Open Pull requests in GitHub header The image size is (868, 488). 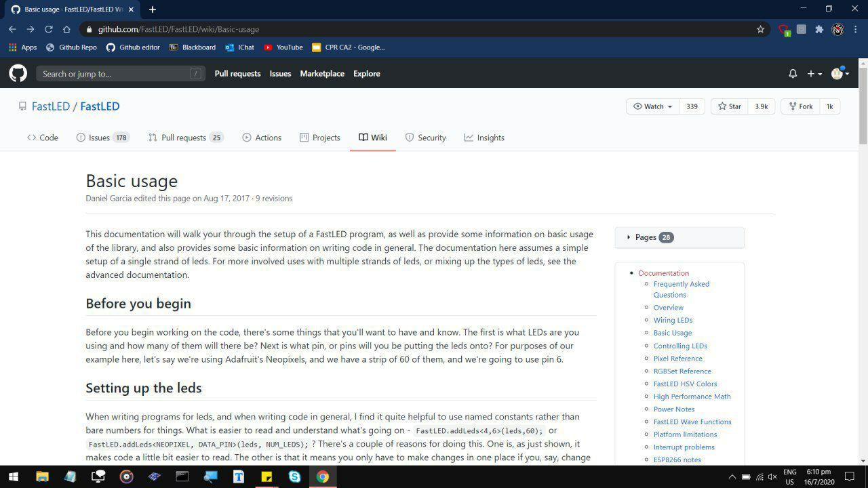click(237, 73)
